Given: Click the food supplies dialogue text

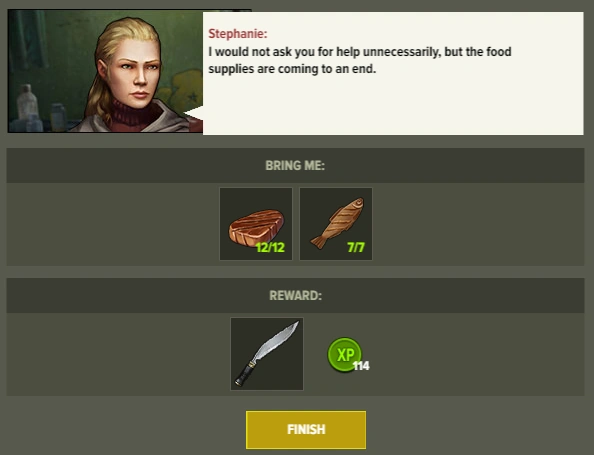Looking at the screenshot, I should (360, 60).
